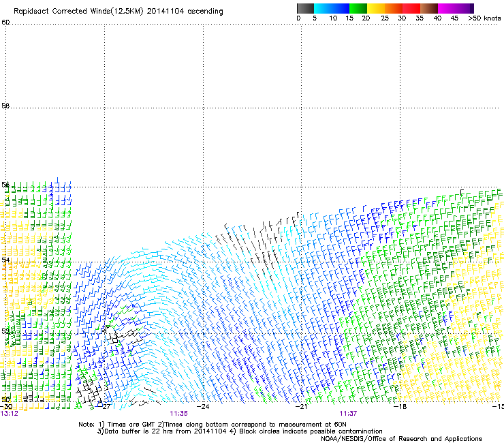This screenshot has width=504, height=443.
Task: Click the latitude label 54
Action: click(x=5, y=259)
